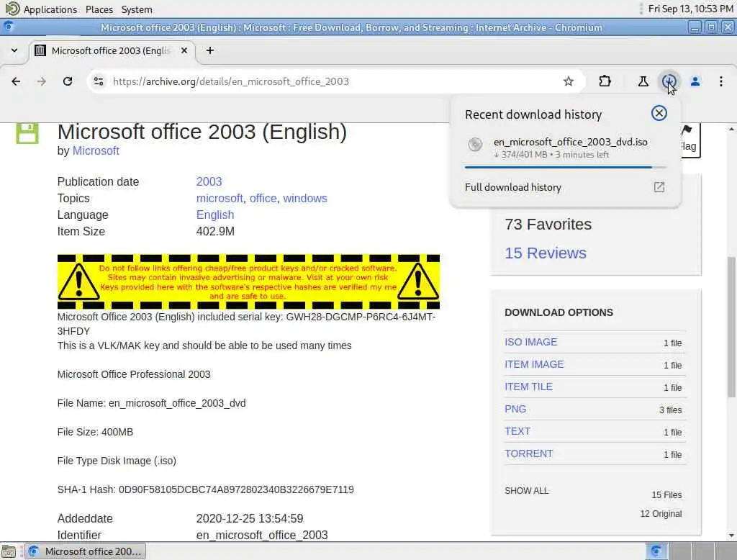Click the Internet Archive tab favicon
The image size is (737, 560).
pos(40,50)
